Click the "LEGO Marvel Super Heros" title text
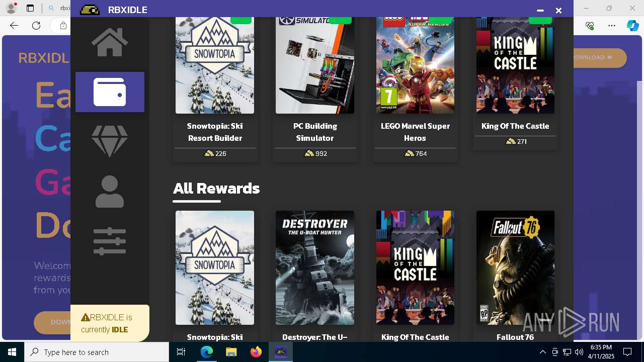 click(415, 132)
